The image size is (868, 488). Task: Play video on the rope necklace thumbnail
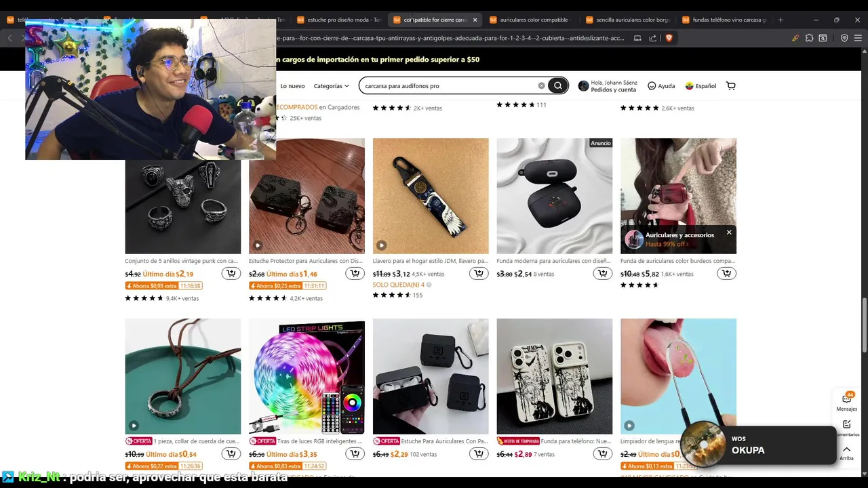point(134,426)
